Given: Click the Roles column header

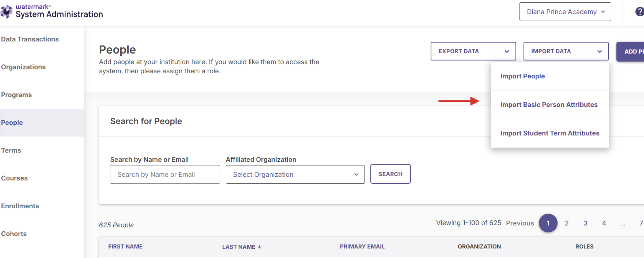Looking at the screenshot, I should pos(584,246).
